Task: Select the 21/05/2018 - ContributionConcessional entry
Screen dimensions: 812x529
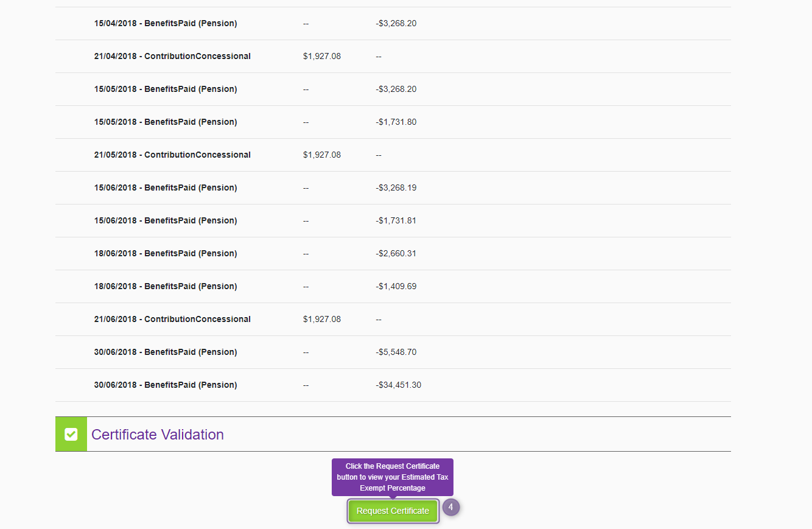Action: point(172,155)
